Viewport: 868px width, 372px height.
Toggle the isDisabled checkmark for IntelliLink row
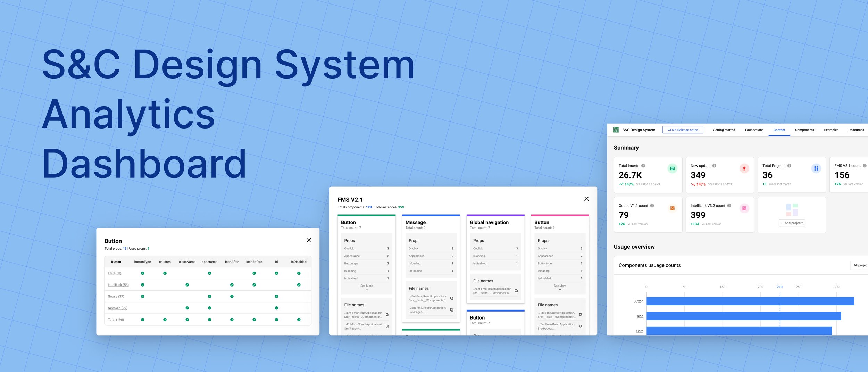299,285
